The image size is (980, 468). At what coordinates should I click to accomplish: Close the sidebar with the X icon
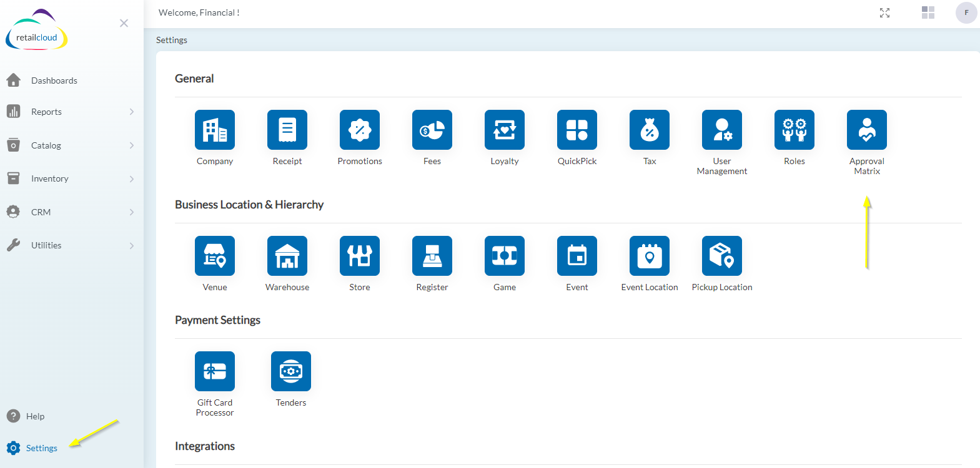(124, 23)
